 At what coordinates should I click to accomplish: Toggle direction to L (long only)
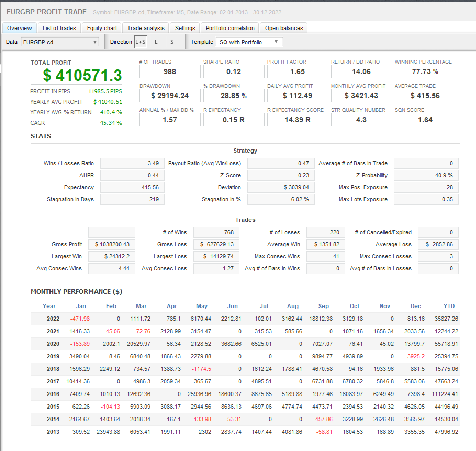coord(156,42)
